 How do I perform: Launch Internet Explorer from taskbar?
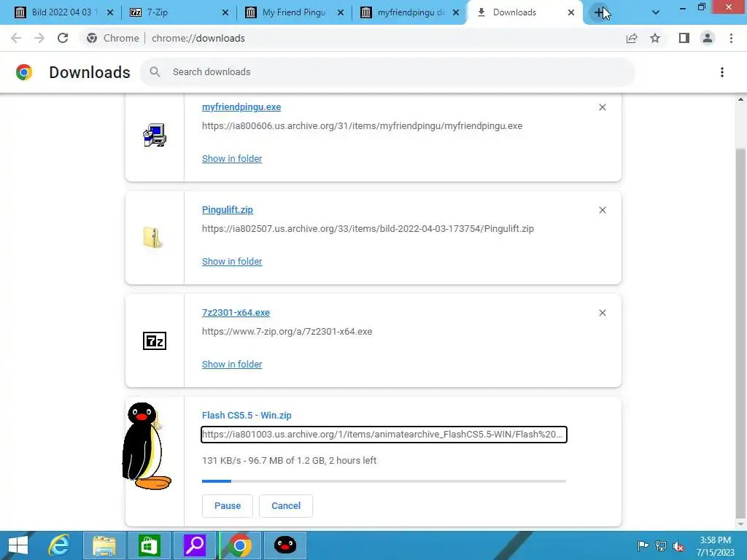pyautogui.click(x=59, y=545)
